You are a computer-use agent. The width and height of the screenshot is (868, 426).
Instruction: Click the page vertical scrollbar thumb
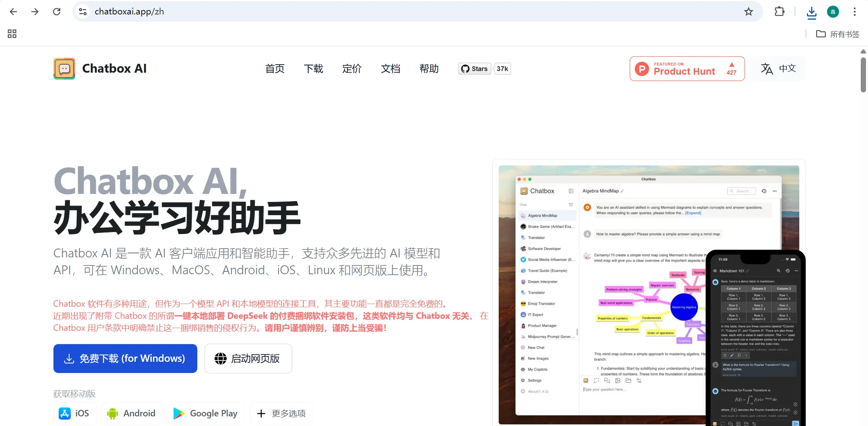click(863, 75)
